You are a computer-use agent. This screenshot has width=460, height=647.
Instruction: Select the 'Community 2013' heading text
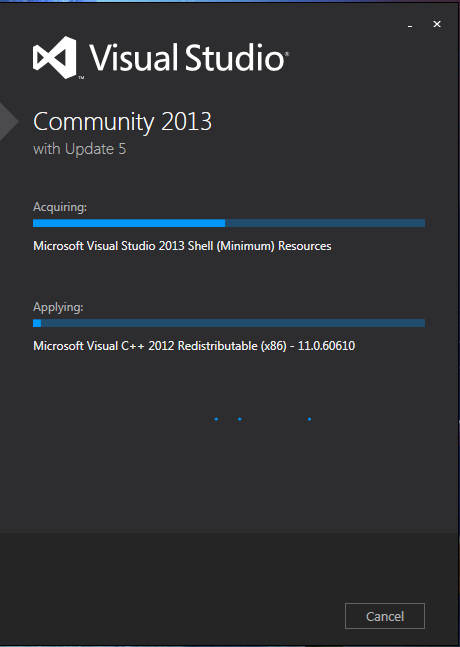tap(123, 122)
